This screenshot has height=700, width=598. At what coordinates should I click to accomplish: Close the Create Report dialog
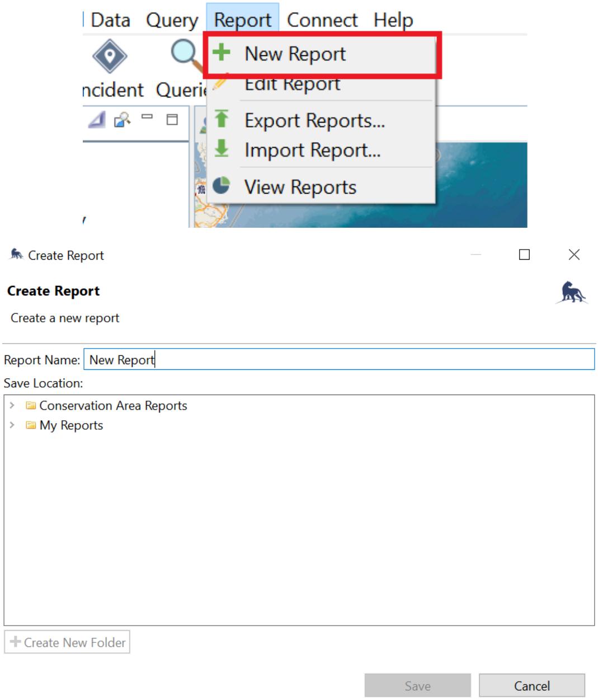click(x=574, y=255)
